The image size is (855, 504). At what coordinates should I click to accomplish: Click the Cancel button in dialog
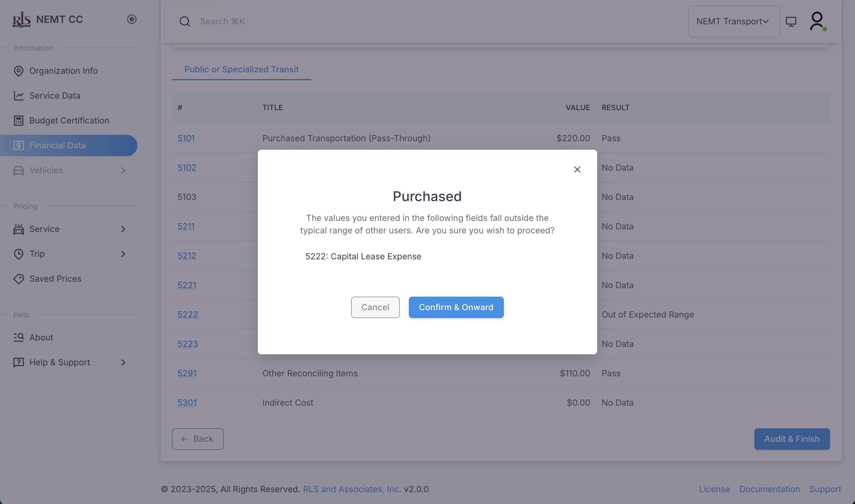tap(375, 307)
